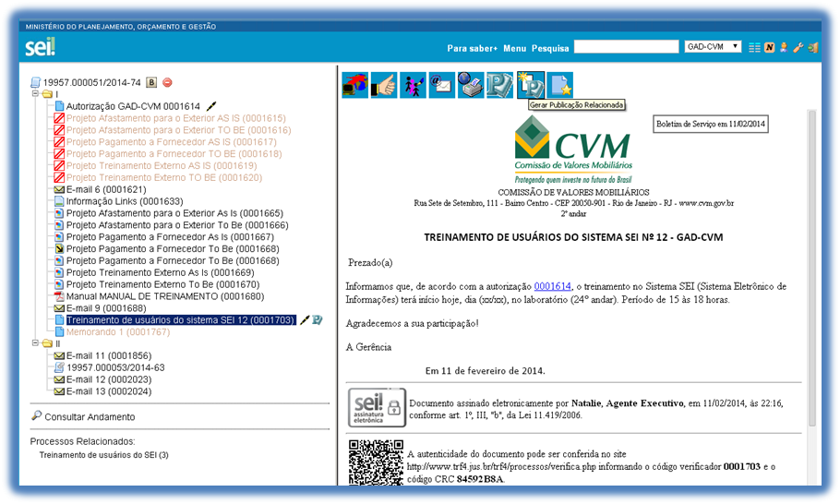Send document by email via the envelope icon

(x=442, y=85)
